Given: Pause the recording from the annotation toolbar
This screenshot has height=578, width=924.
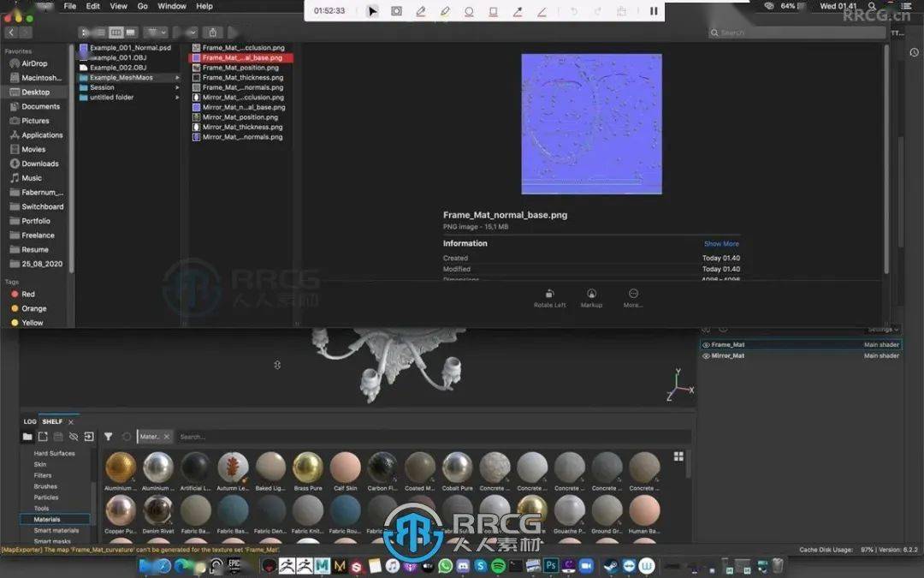Looking at the screenshot, I should [654, 11].
